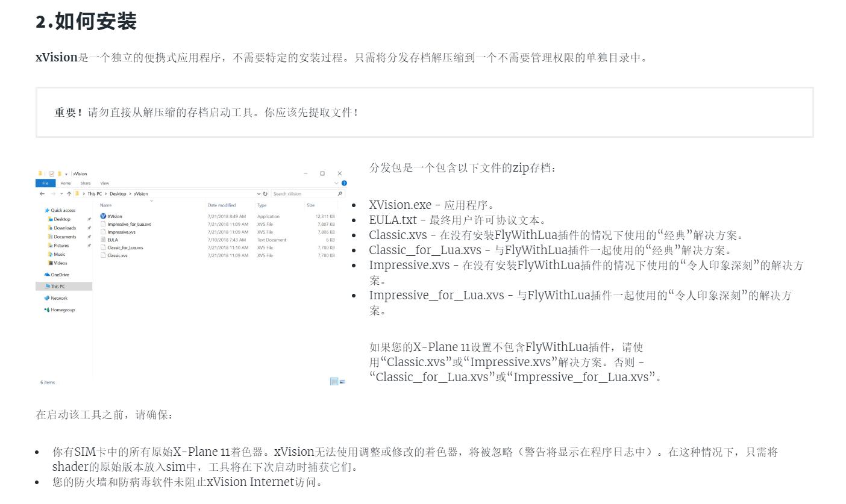Sort by the Size column header
The image size is (846, 504).
[x=310, y=205]
